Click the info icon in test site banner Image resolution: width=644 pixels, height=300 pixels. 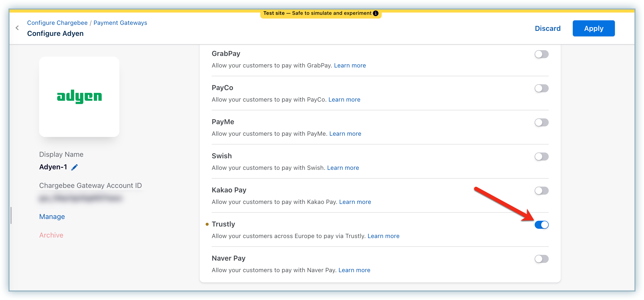coord(375,13)
